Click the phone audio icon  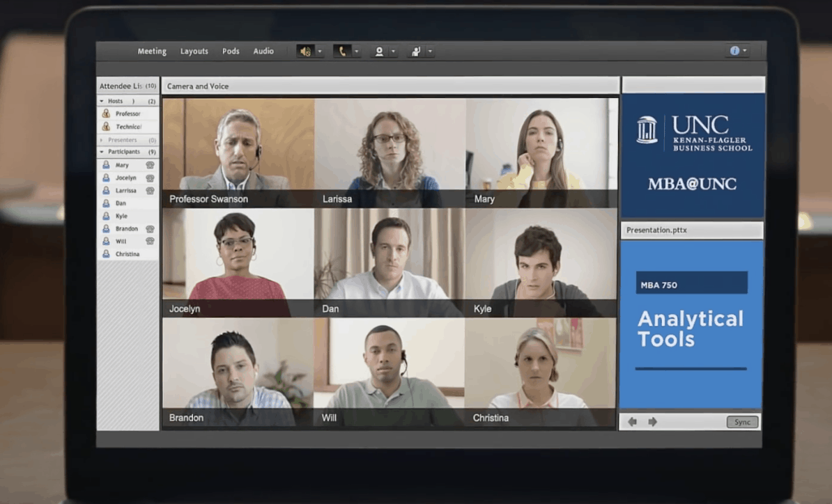[x=342, y=52]
